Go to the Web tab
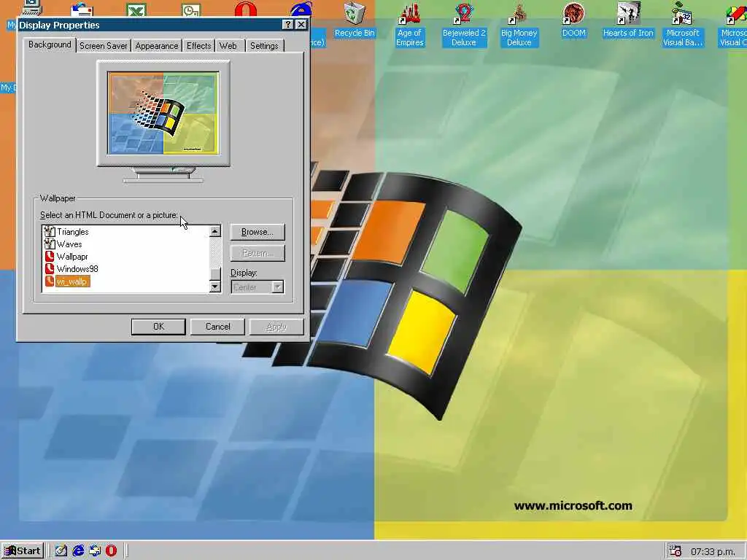Viewport: 747px width, 560px height. pos(228,46)
